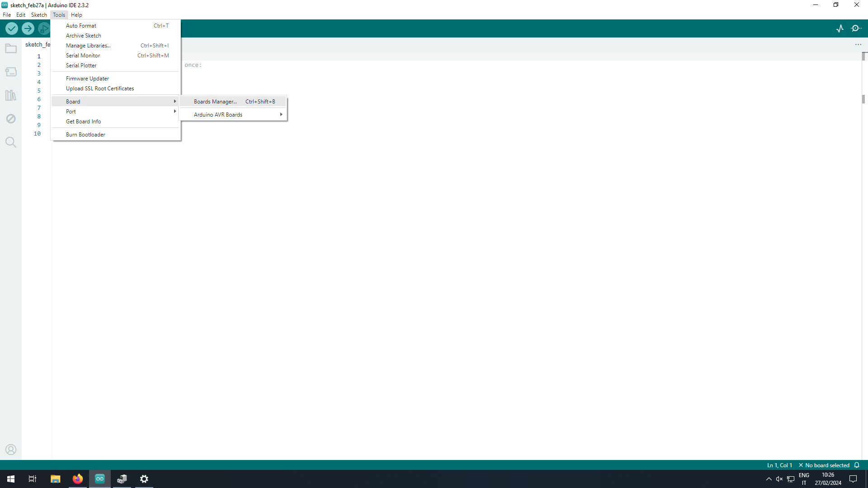Select the Tools menu

coord(58,15)
